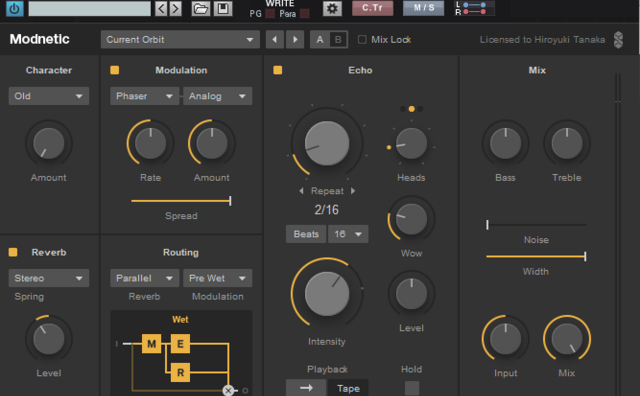The width and height of the screenshot is (640, 396).
Task: Click the host preset name field
Action: 89,9
